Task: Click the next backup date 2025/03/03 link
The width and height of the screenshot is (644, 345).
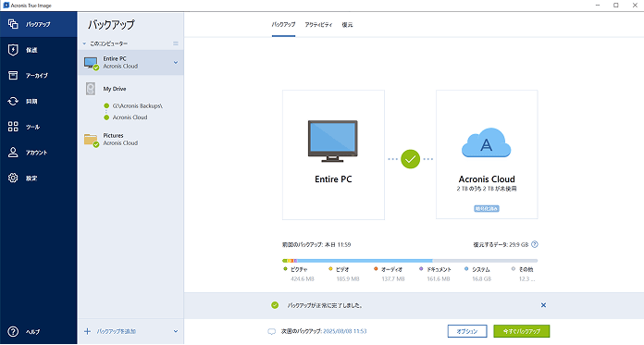Action: pyautogui.click(x=345, y=331)
